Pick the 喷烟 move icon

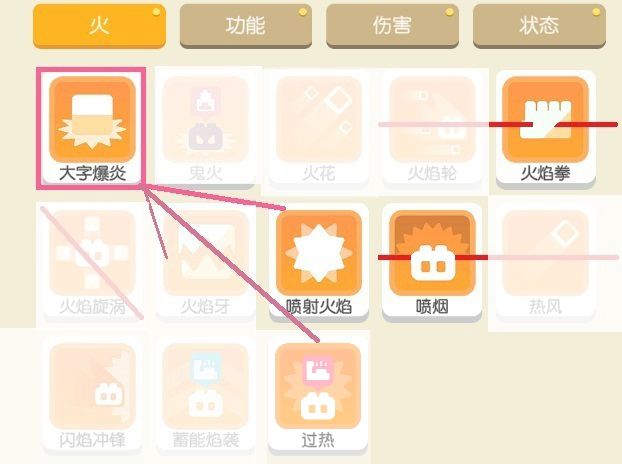432,253
